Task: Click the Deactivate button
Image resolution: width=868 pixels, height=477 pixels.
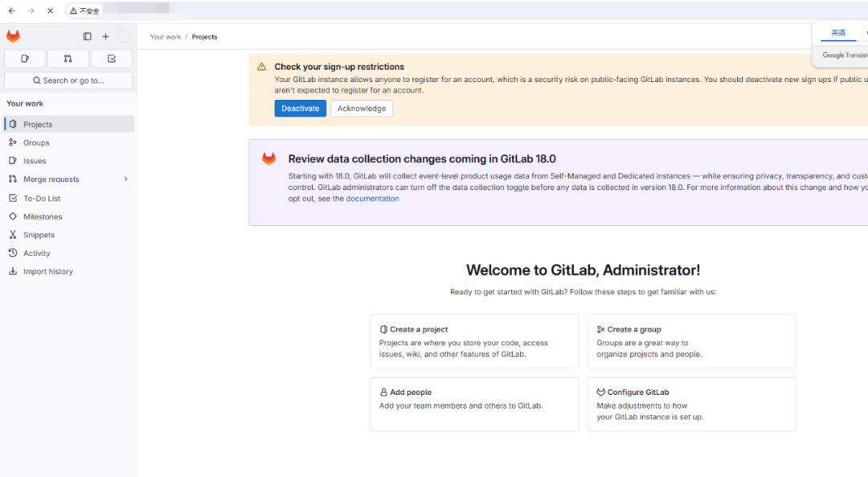Action: pyautogui.click(x=300, y=109)
